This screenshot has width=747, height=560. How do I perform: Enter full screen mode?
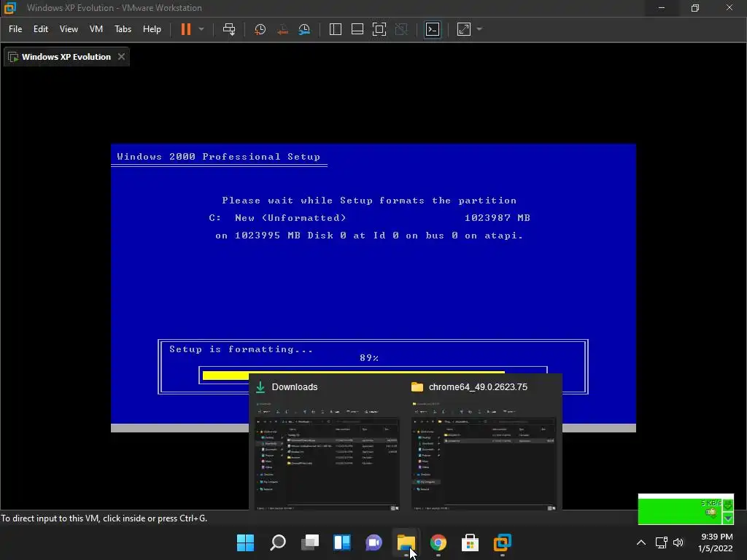pos(379,29)
